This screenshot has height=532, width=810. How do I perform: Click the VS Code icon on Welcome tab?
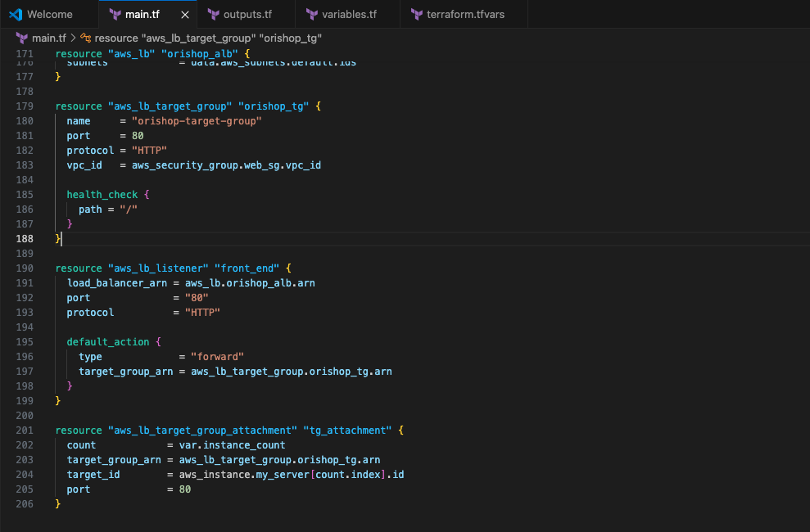coord(16,15)
